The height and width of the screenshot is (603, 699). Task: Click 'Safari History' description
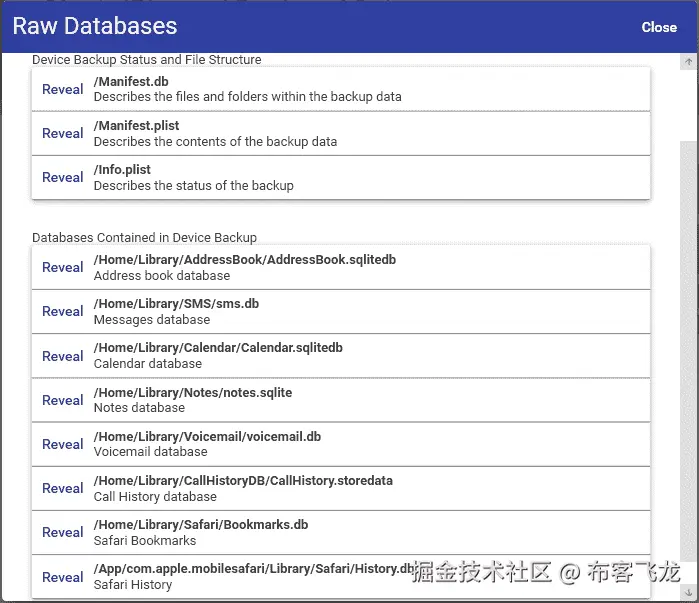tap(133, 585)
